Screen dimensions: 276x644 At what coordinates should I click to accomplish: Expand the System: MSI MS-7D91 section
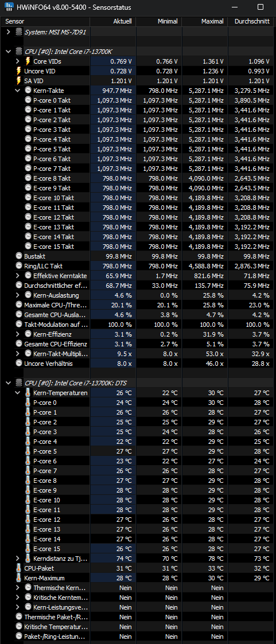(9, 32)
